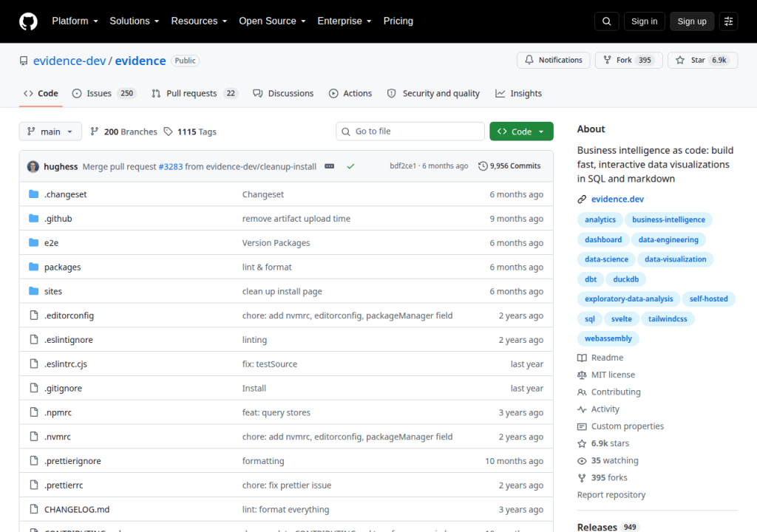
Task: Click the e2e folder icon
Action: [x=33, y=242]
